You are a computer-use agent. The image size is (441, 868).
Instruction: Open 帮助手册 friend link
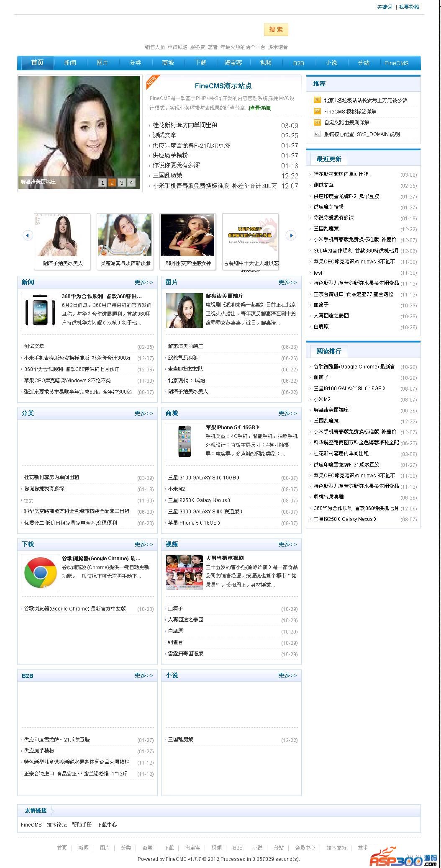82,824
